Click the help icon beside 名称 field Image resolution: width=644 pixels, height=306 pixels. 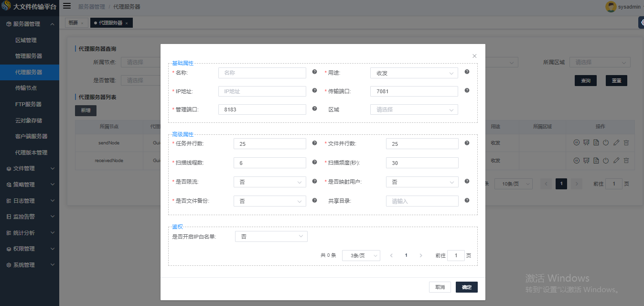314,72
